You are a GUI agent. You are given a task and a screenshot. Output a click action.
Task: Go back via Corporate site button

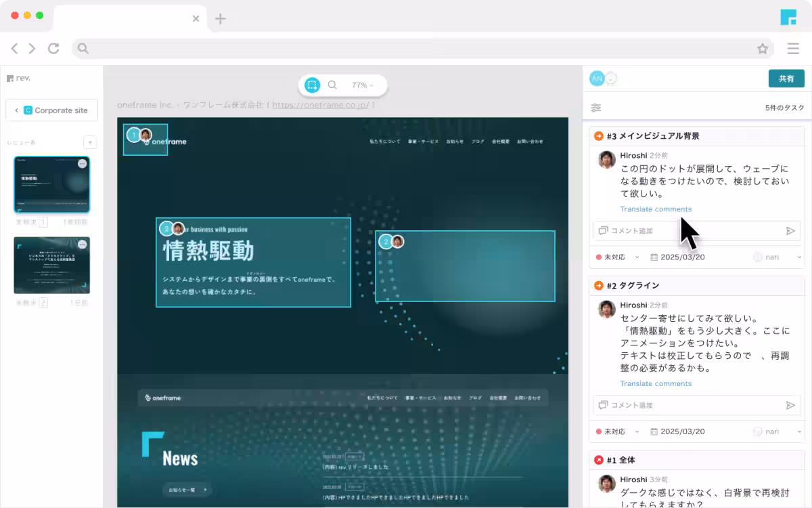pos(51,110)
